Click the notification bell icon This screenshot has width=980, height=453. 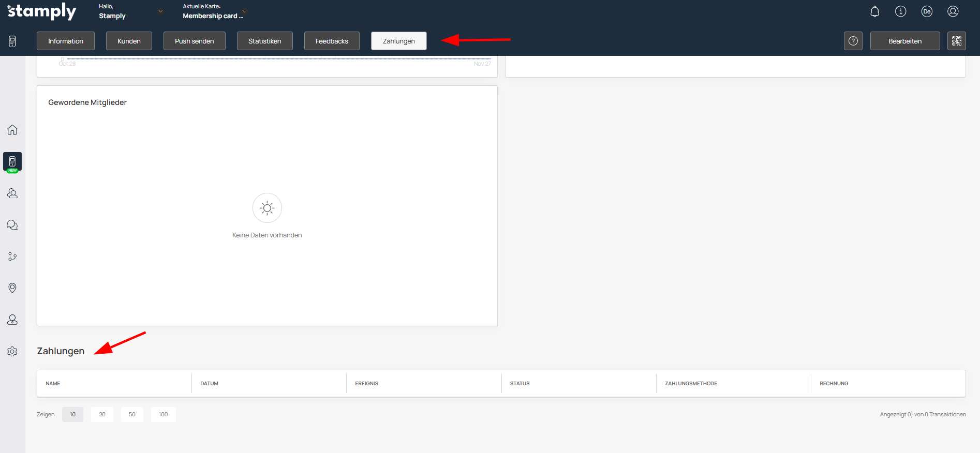874,11
